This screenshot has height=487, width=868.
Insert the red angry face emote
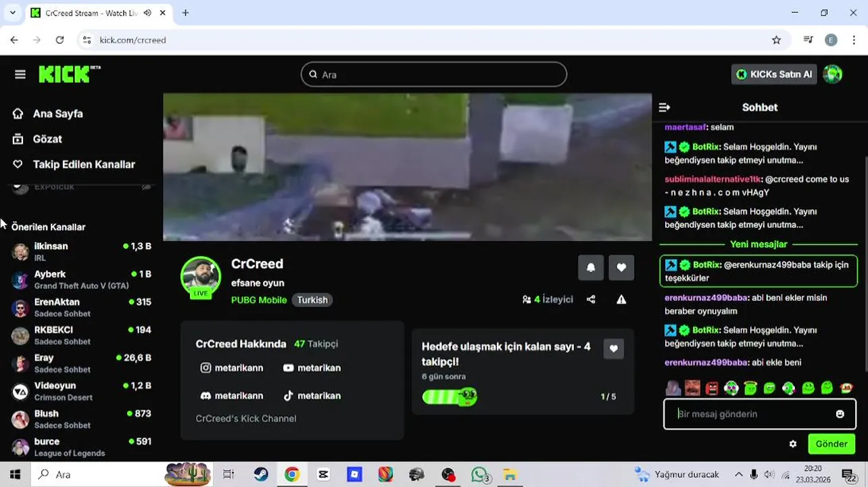(x=712, y=388)
